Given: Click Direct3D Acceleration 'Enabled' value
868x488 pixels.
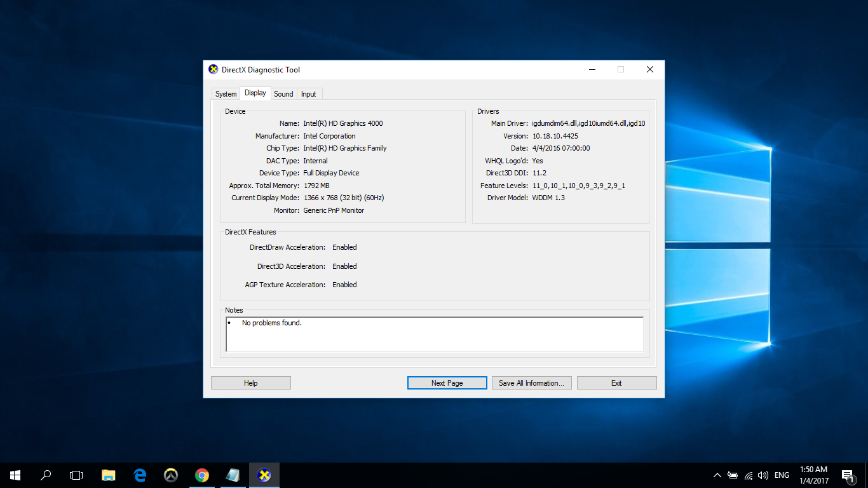Looking at the screenshot, I should 344,266.
